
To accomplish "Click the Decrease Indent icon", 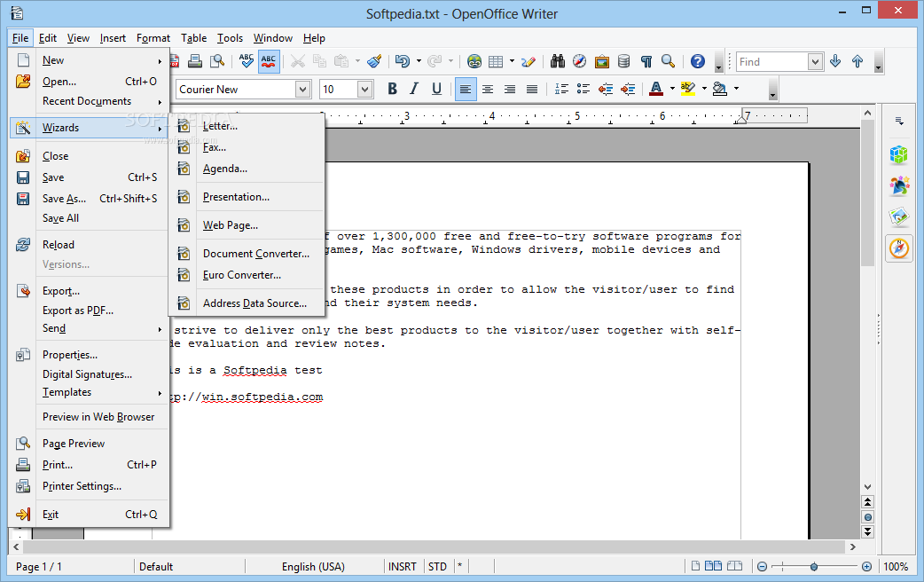I will (x=606, y=89).
